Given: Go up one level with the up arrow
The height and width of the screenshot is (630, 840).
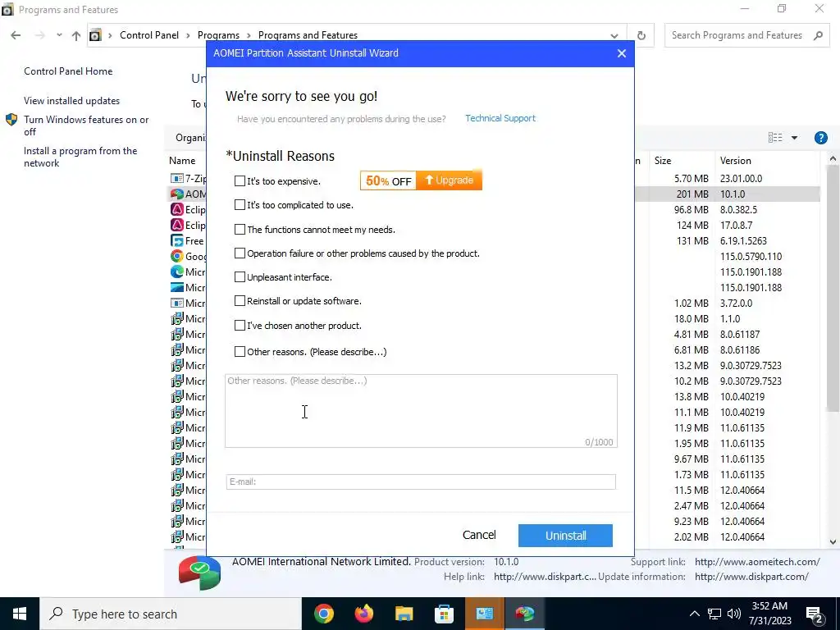Looking at the screenshot, I should pos(76,35).
